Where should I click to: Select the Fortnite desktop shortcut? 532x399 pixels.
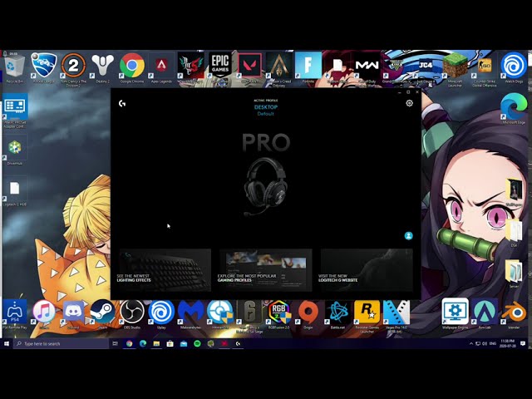click(x=308, y=68)
